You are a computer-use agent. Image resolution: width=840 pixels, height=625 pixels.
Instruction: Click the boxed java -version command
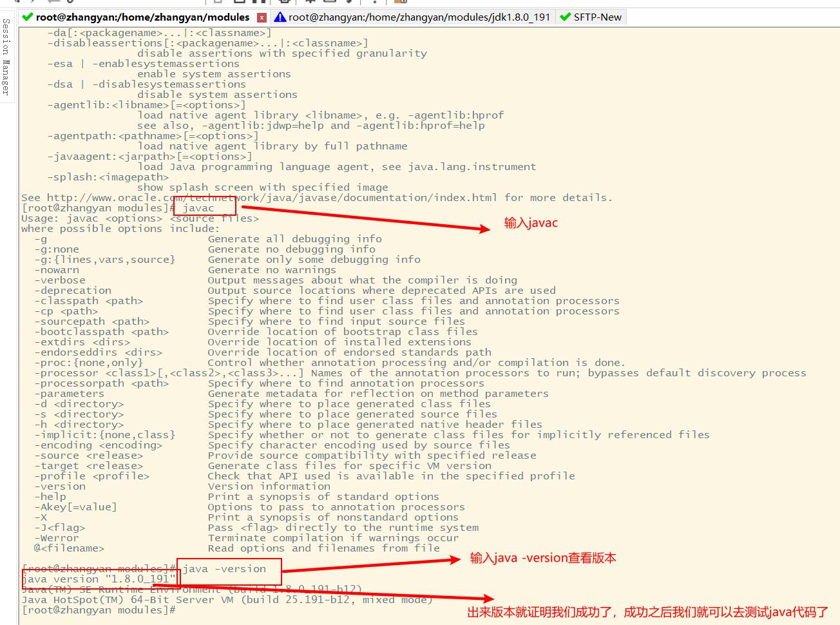coord(224,569)
